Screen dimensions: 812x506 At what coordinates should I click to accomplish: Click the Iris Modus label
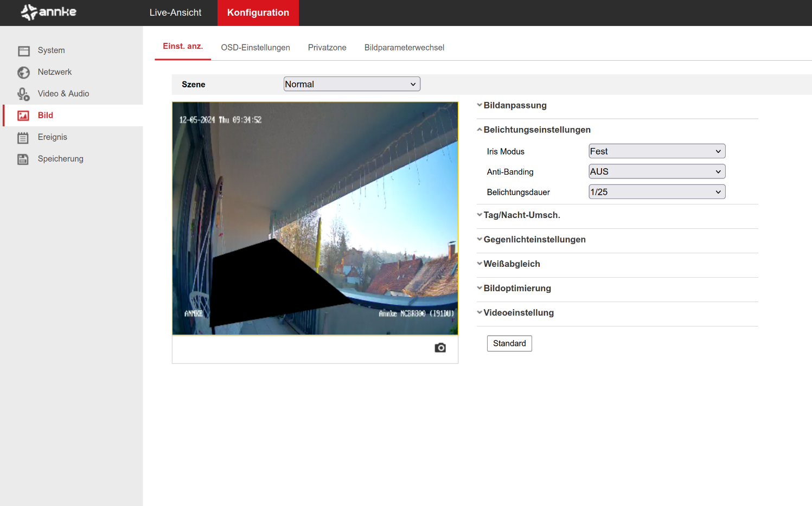click(506, 152)
